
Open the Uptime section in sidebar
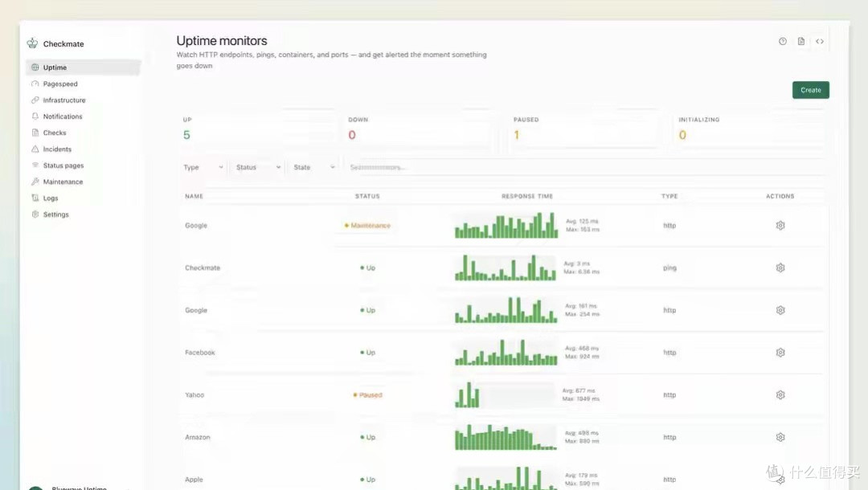point(83,67)
